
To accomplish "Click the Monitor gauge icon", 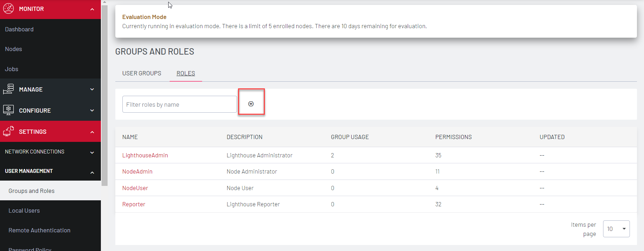I will 8,8.
